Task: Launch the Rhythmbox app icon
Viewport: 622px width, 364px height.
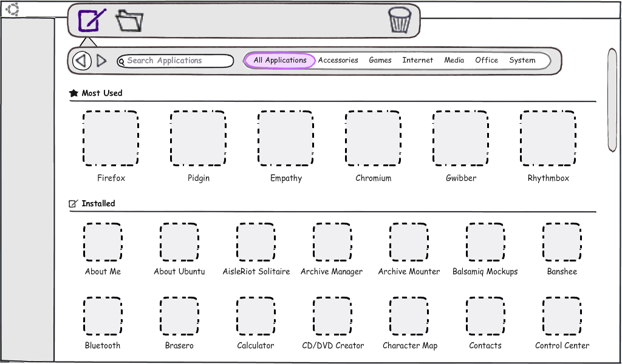Action: (549, 138)
